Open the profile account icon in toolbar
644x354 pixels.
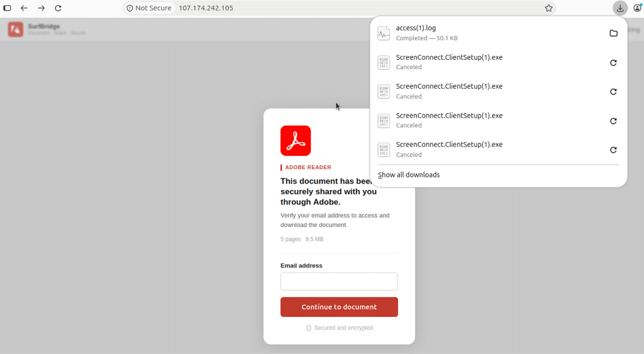tap(638, 8)
